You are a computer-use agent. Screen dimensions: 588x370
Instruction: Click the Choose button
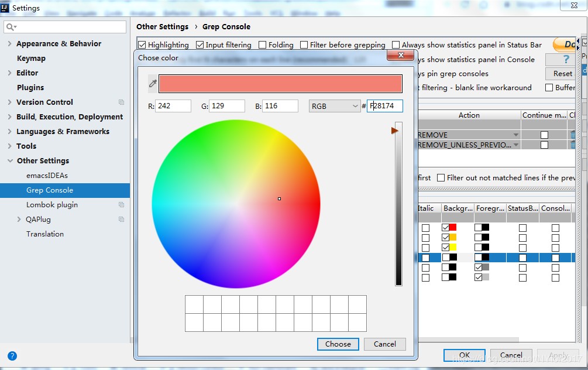click(x=338, y=344)
